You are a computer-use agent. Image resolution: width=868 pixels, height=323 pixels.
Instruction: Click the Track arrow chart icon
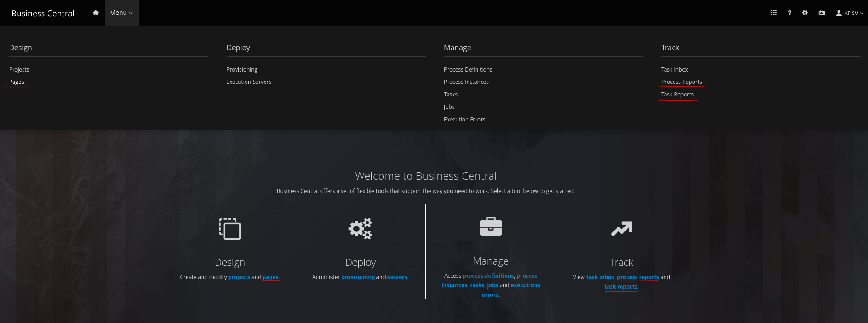(x=621, y=229)
